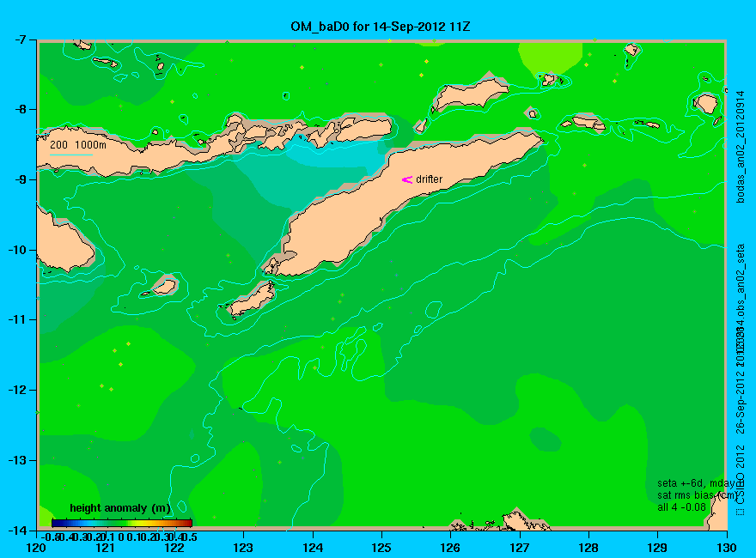Click the 'sat rms bias (cm)' annotation
Image resolution: width=756 pixels, height=558 pixels.
tap(697, 495)
